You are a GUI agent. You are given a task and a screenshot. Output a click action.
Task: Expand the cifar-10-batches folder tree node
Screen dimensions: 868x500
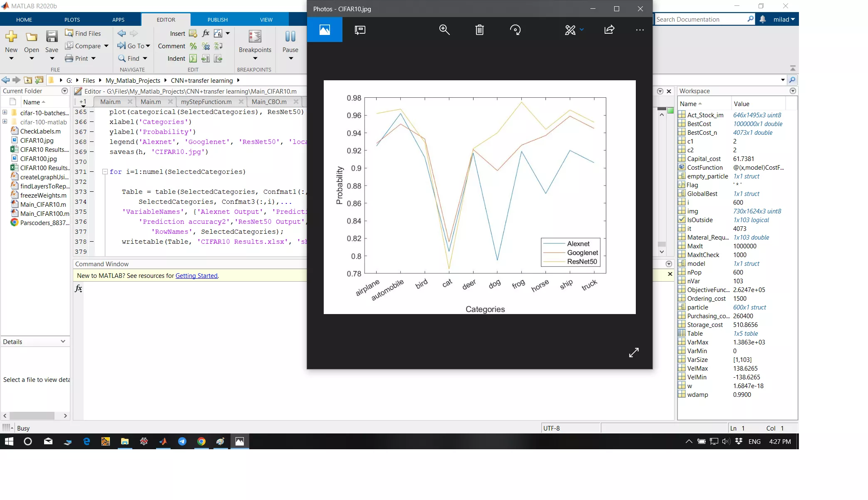click(5, 112)
